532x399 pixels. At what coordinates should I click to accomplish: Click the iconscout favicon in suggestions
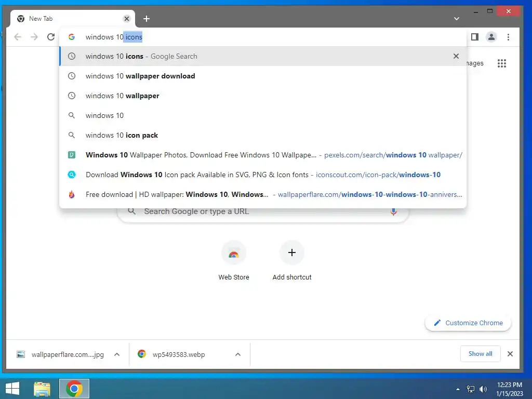pyautogui.click(x=72, y=175)
